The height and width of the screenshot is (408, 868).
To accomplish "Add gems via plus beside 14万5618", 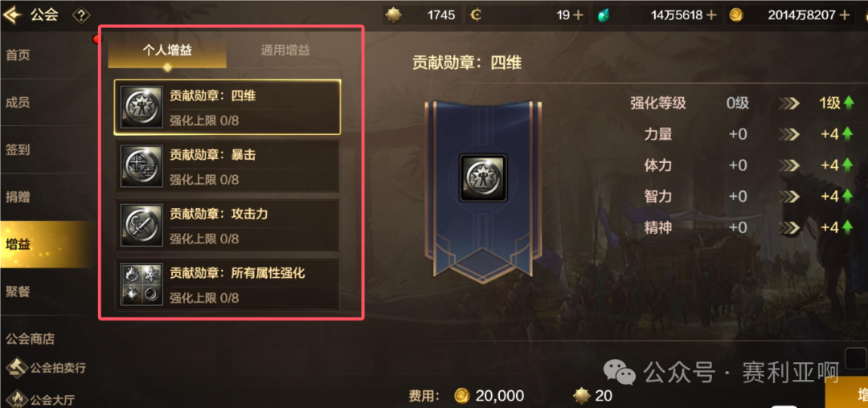I will pos(712,15).
